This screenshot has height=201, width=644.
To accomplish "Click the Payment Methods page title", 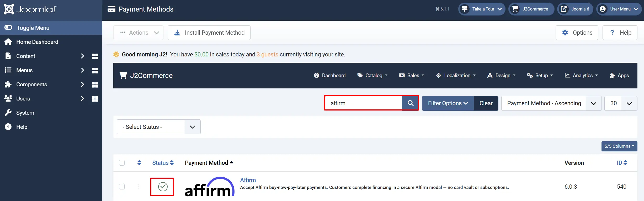I will point(146,9).
